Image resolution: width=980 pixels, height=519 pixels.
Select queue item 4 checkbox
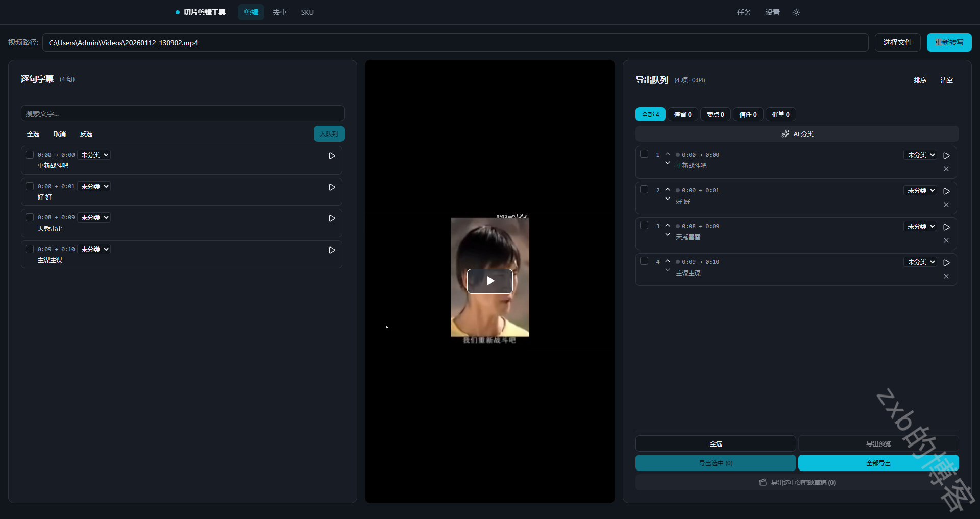point(644,261)
